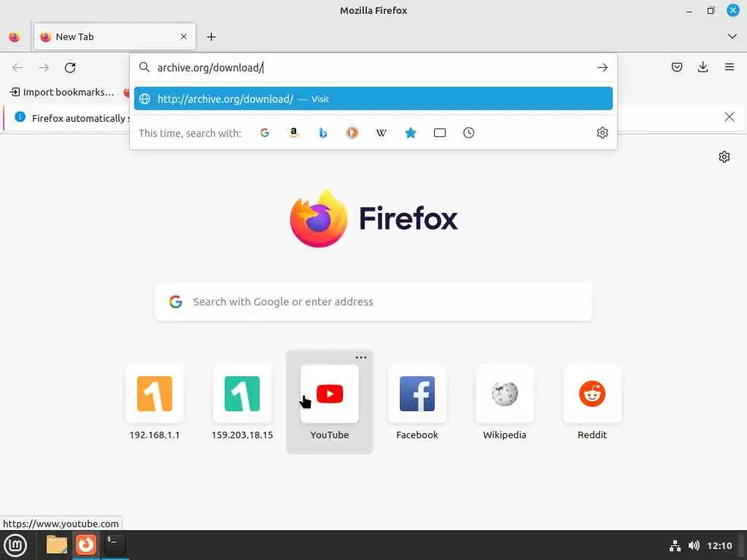
Task: Open the YouTube shortcut tile
Action: [330, 402]
